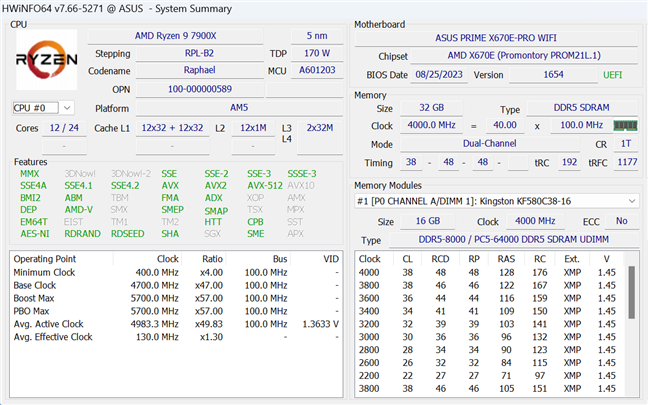The height and width of the screenshot is (405, 648).
Task: Click the CL column header in timings table
Action: pyautogui.click(x=407, y=259)
